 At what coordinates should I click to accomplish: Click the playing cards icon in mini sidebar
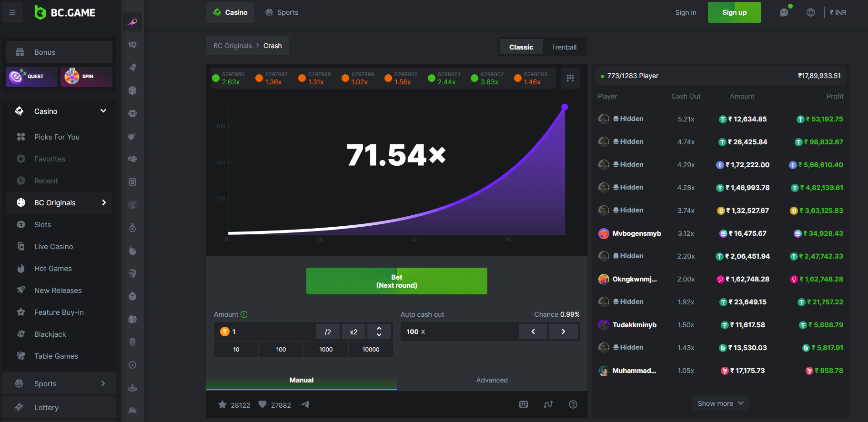[132, 45]
